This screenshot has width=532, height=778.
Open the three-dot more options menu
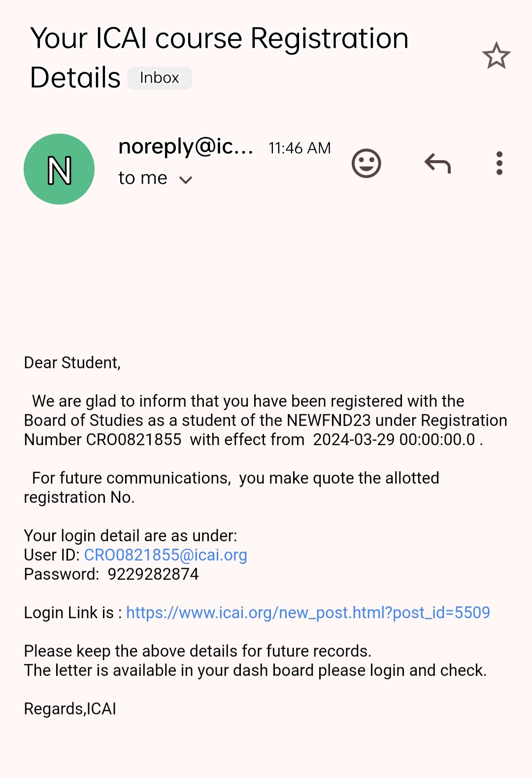pyautogui.click(x=499, y=163)
